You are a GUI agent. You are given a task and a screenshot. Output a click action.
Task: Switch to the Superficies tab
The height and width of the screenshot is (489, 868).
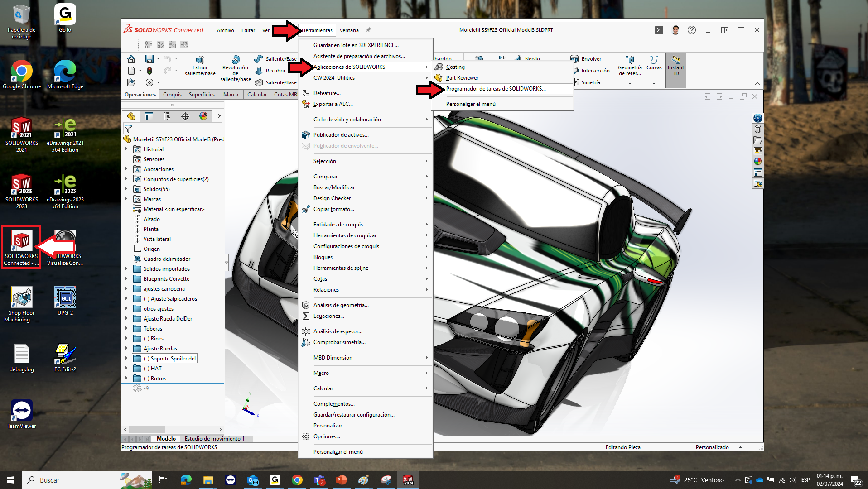click(202, 95)
